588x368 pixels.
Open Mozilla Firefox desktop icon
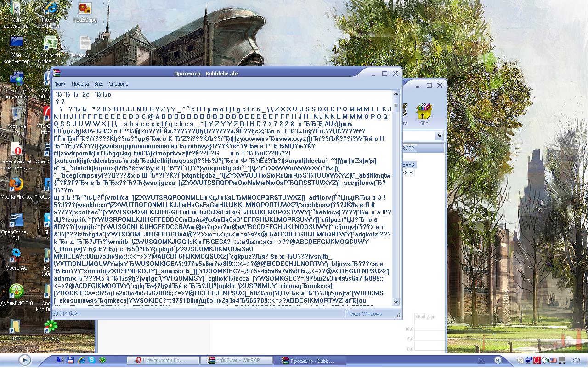[16, 185]
